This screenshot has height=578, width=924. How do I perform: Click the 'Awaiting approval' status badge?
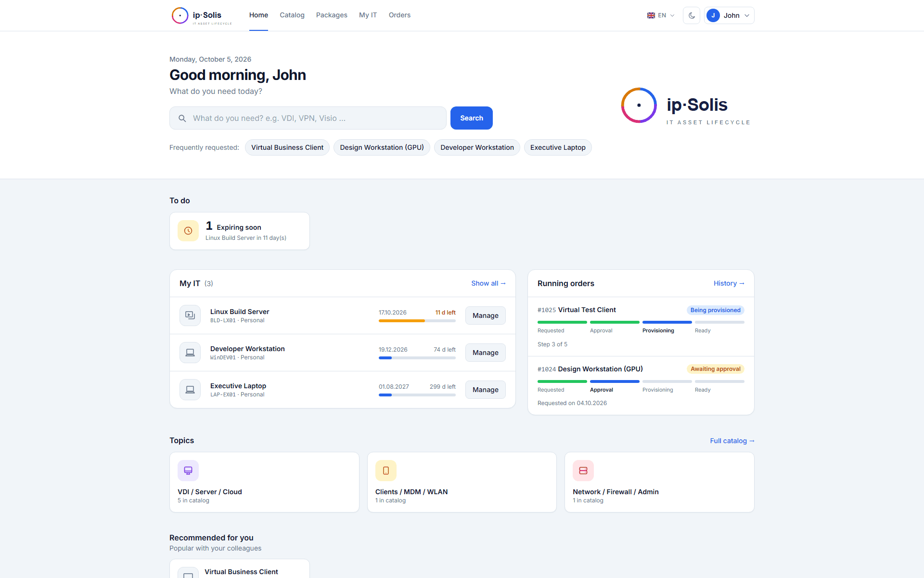715,369
